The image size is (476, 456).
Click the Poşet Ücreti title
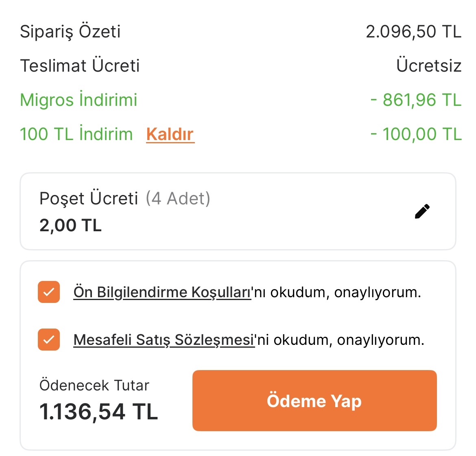89,198
